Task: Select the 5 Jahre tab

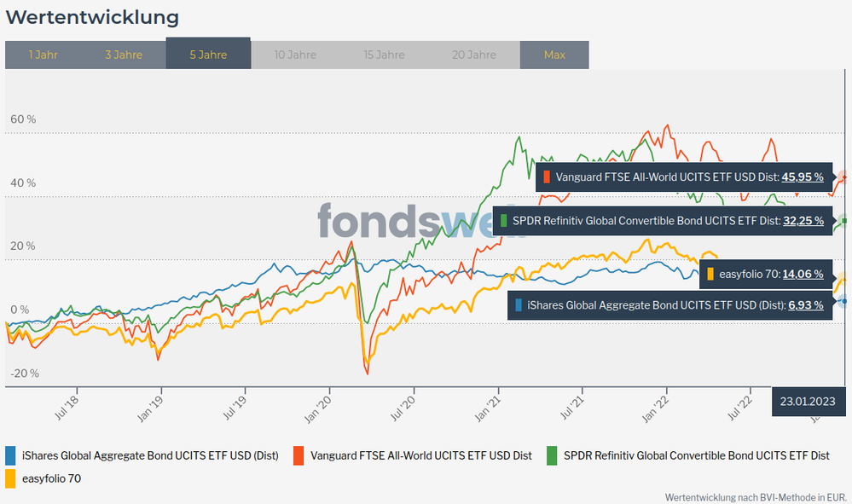Action: pos(208,55)
